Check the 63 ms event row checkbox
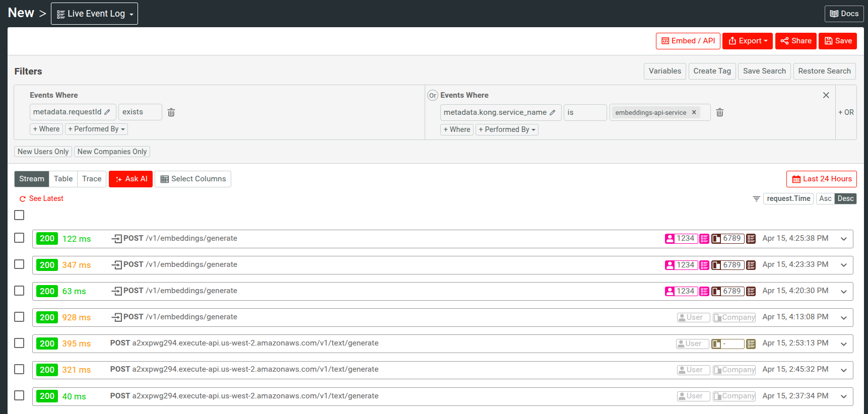This screenshot has width=868, height=414. [x=19, y=291]
